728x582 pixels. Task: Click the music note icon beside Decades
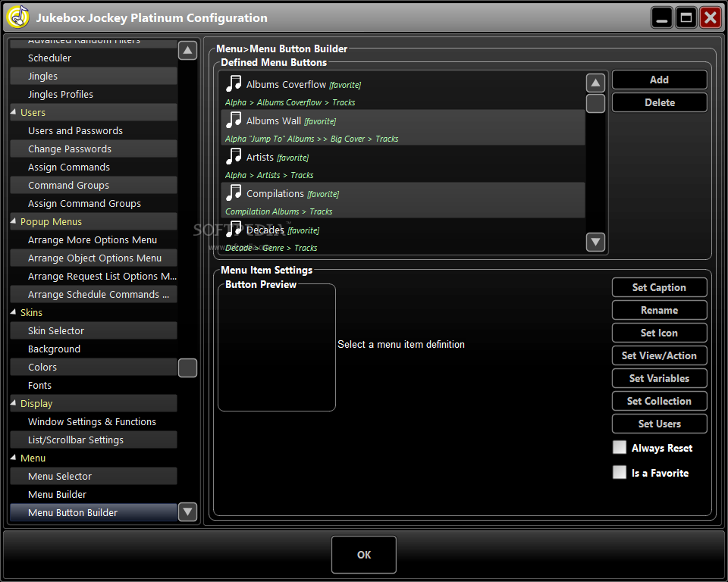click(234, 229)
